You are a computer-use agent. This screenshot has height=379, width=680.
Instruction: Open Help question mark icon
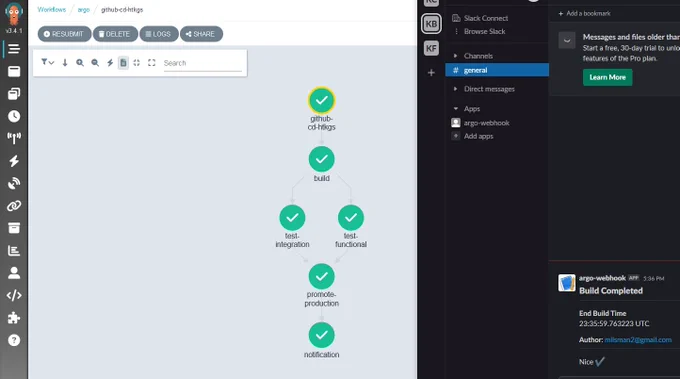tap(14, 340)
